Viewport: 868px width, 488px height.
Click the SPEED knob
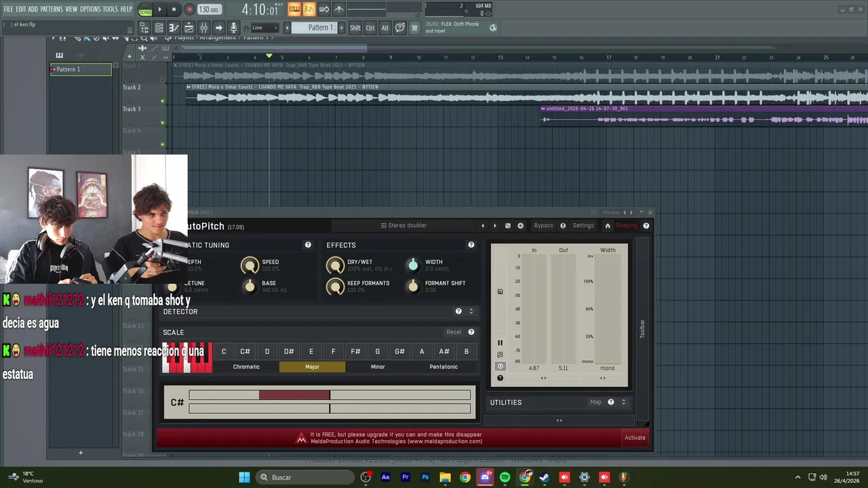coord(250,265)
